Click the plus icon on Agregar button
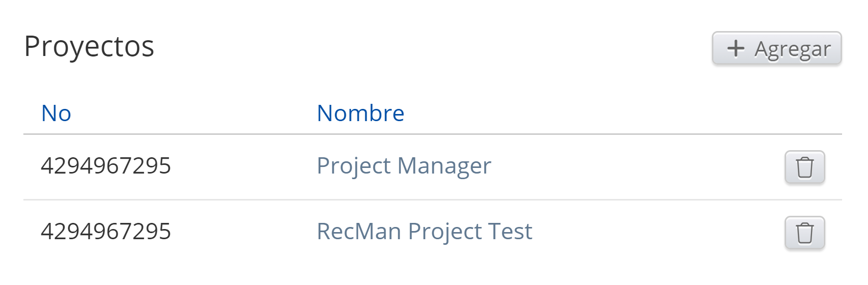 coord(735,49)
